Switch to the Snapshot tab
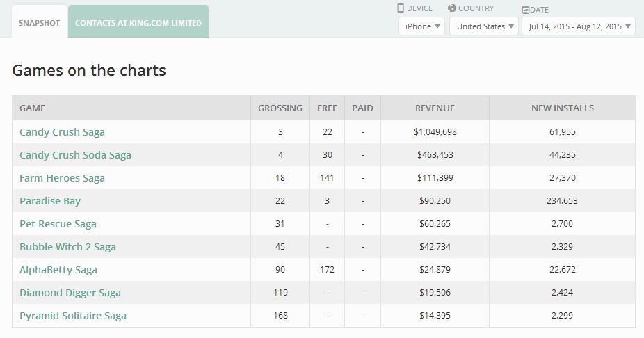The width and height of the screenshot is (644, 338). click(x=40, y=22)
